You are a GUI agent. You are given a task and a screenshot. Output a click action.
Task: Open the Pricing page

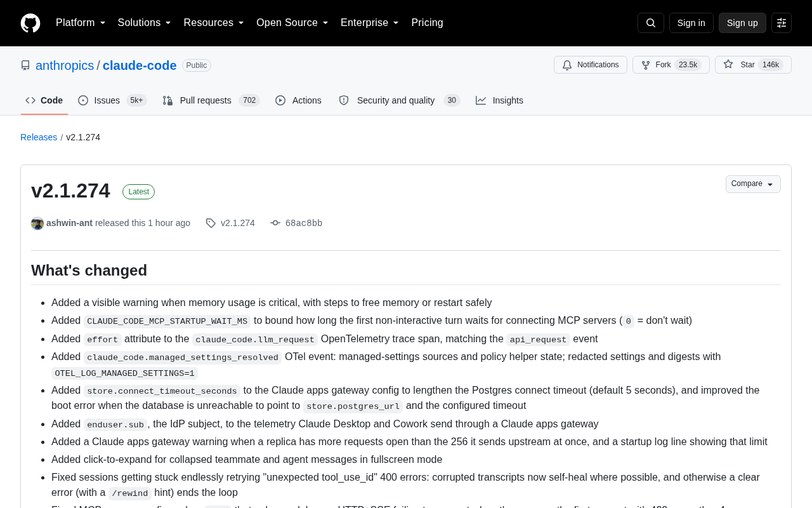(427, 23)
